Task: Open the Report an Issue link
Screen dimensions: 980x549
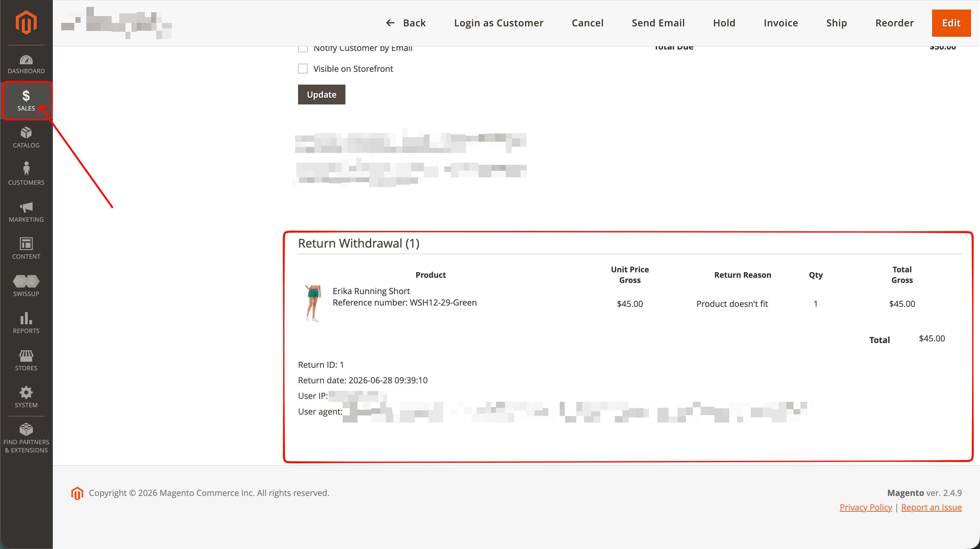Action: [x=931, y=507]
